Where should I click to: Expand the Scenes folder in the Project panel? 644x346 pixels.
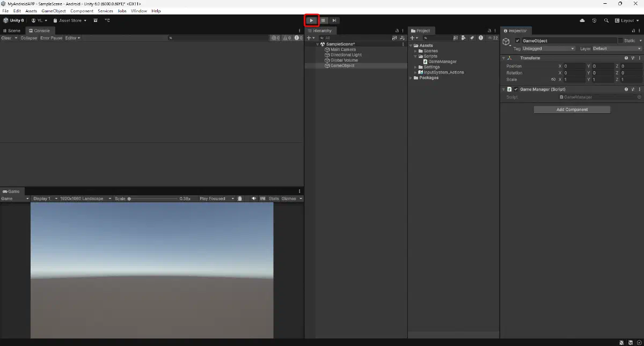pos(414,50)
